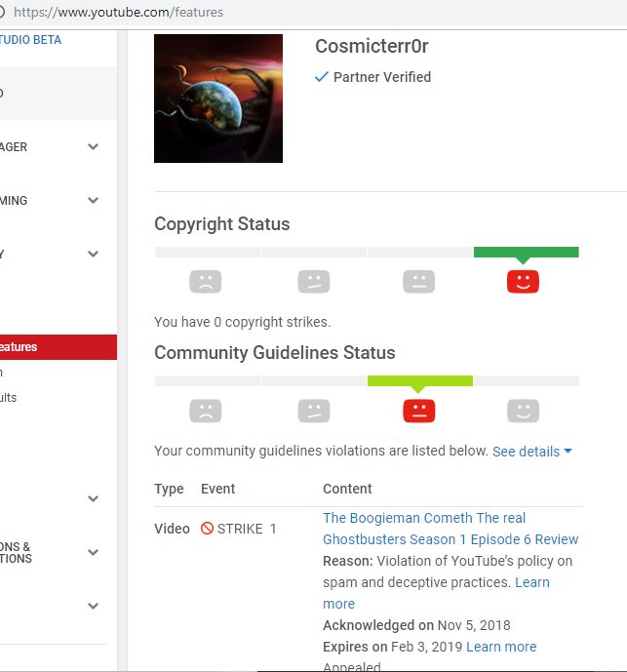
Task: Click the Partner Verified label
Action: pos(382,77)
